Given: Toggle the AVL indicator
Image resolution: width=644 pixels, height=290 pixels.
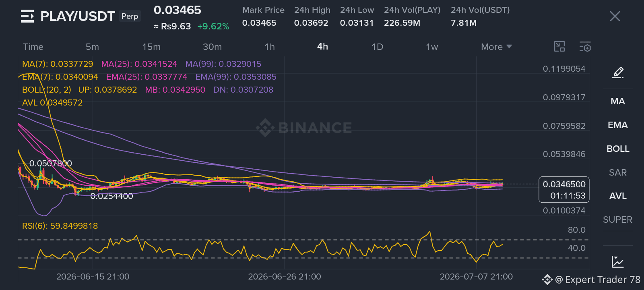Looking at the screenshot, I should (618, 196).
